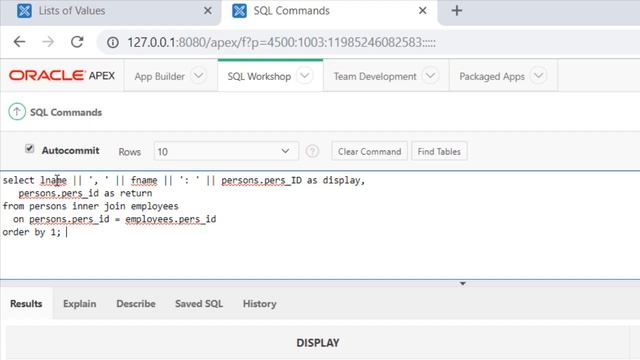
Task: Expand Packaged Apps dropdown chevron
Action: (x=538, y=76)
